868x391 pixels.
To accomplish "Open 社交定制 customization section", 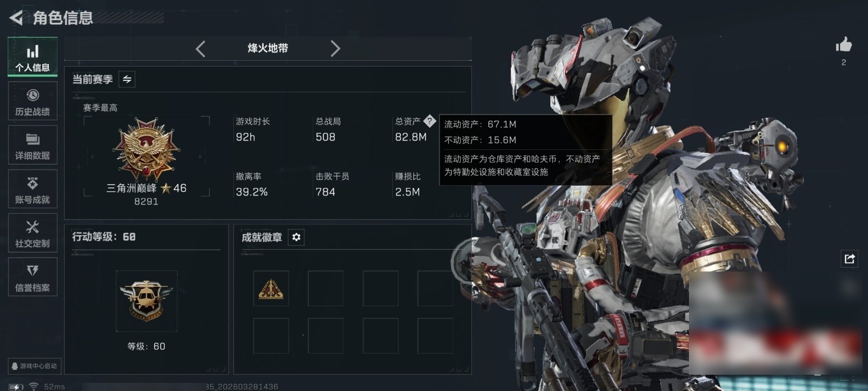I will coord(33,233).
